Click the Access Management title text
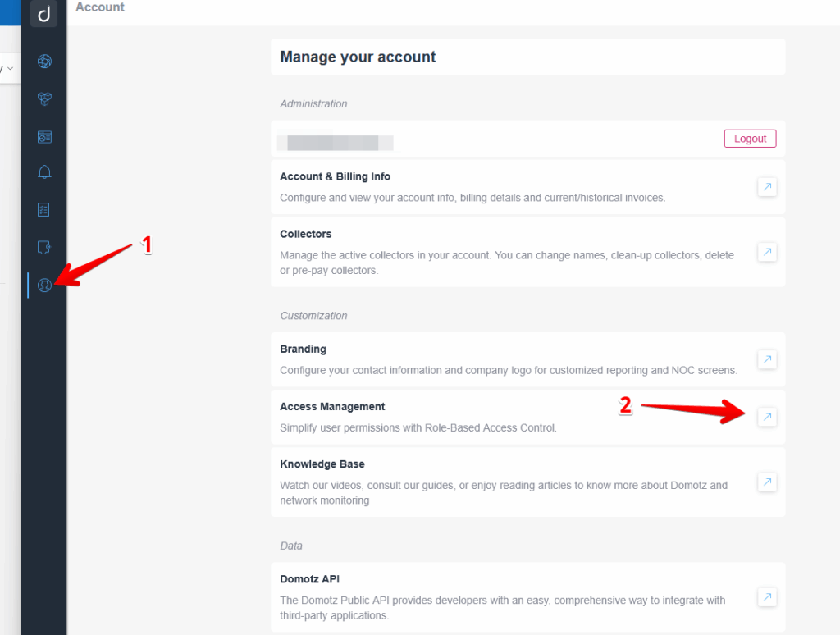The width and height of the screenshot is (840, 635). click(332, 407)
